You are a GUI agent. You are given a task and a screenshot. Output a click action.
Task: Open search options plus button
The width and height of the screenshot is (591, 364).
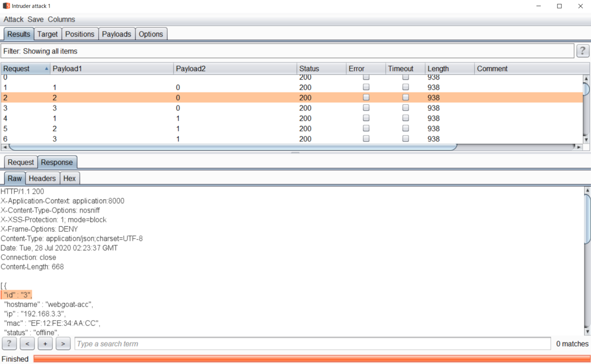coord(45,343)
